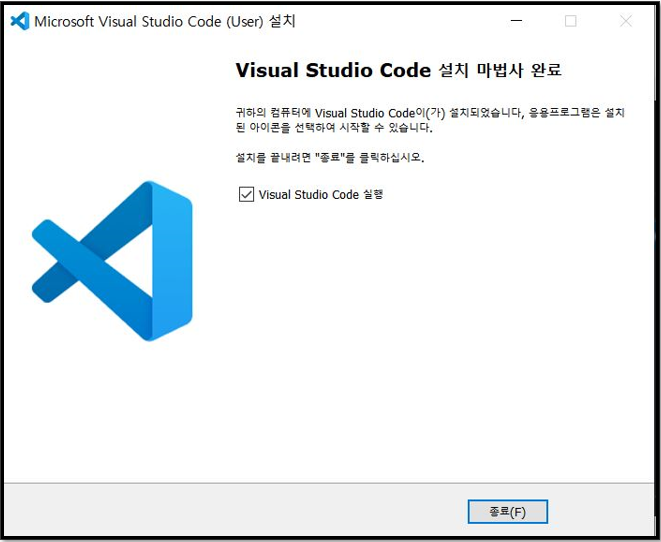Click the heading 'Visual Studio Code 설치 마법사 완료'

pyautogui.click(x=398, y=70)
